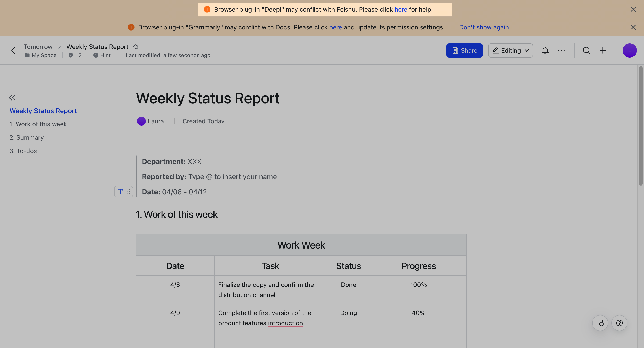The height and width of the screenshot is (348, 644).
Task: Dismiss the Grammarly conflict banner
Action: pyautogui.click(x=633, y=27)
